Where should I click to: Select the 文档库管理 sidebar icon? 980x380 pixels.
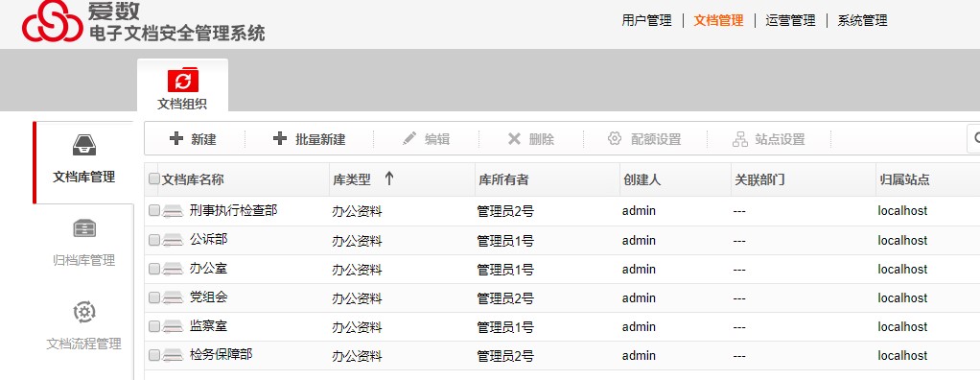click(84, 145)
